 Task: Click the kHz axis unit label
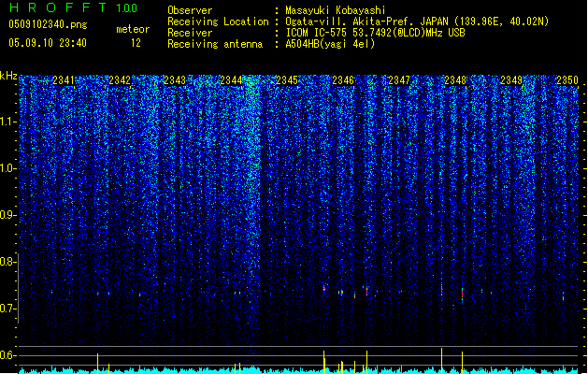coord(8,76)
